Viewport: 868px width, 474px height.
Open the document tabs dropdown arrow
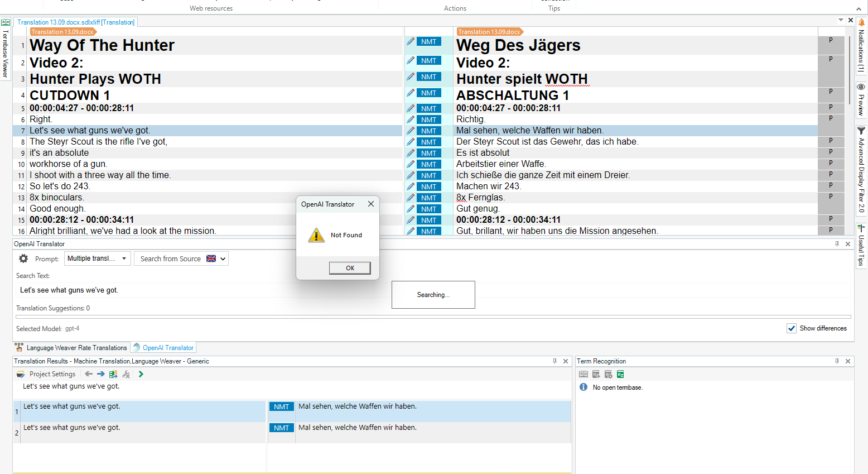pyautogui.click(x=841, y=20)
